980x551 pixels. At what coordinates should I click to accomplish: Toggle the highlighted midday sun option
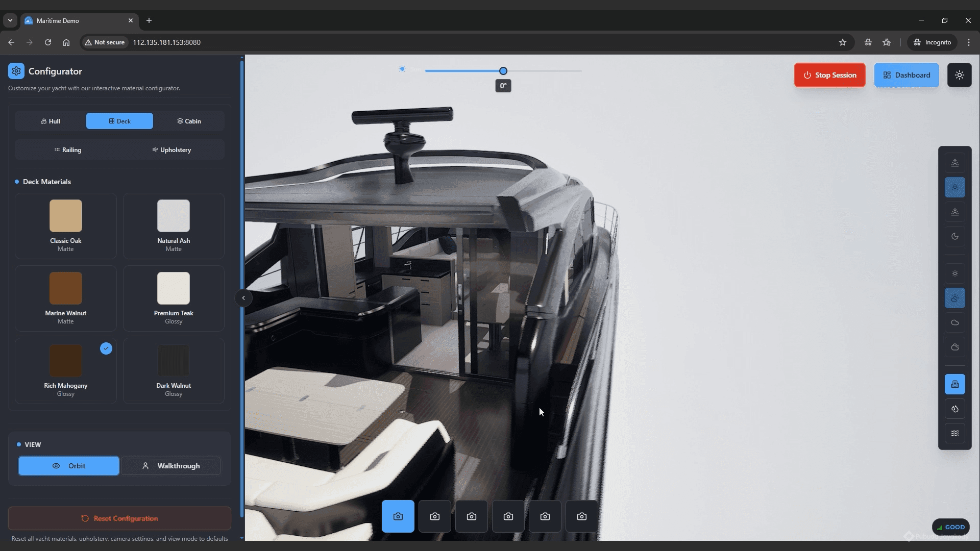[x=954, y=187]
